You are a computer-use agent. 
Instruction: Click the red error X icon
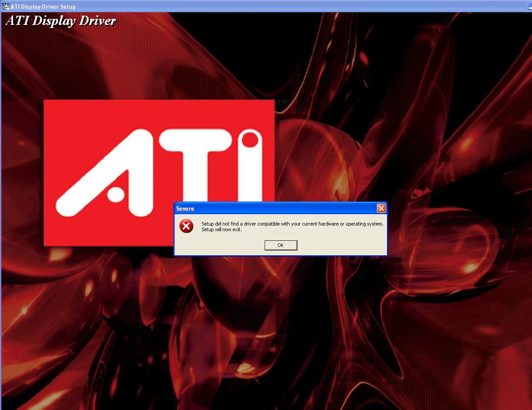[187, 226]
